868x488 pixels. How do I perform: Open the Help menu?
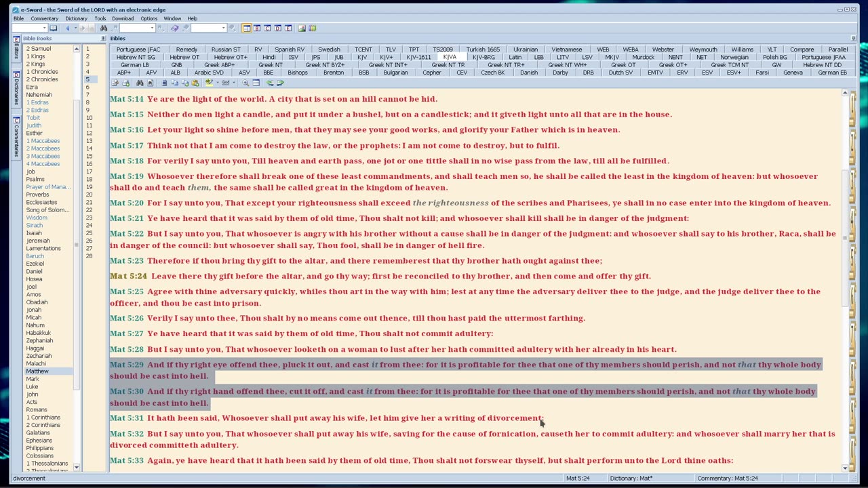coord(193,18)
